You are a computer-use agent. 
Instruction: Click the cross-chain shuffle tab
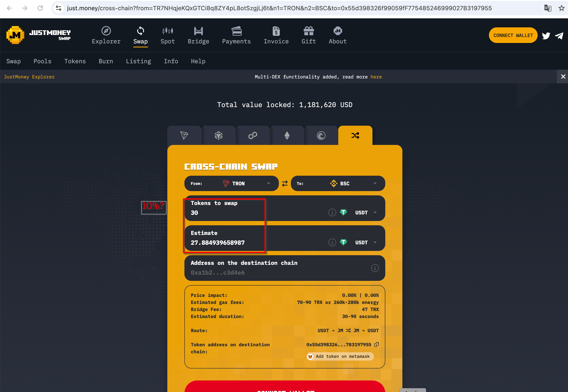coord(355,135)
